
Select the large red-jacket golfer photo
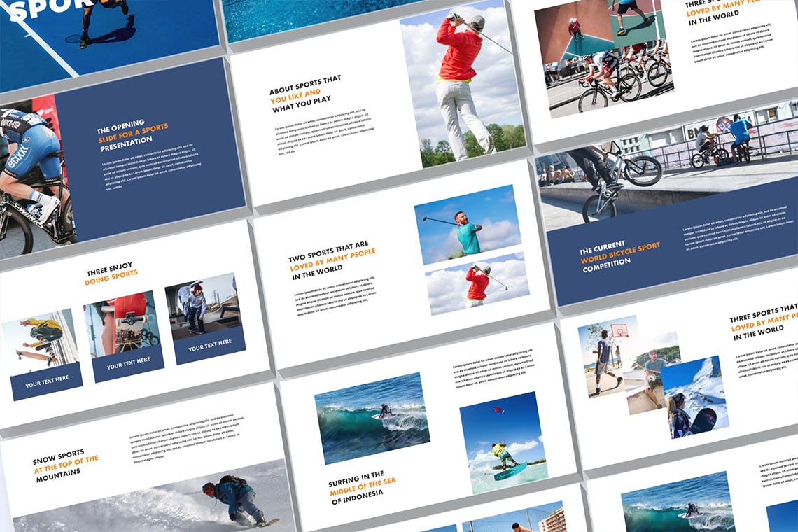(464, 87)
